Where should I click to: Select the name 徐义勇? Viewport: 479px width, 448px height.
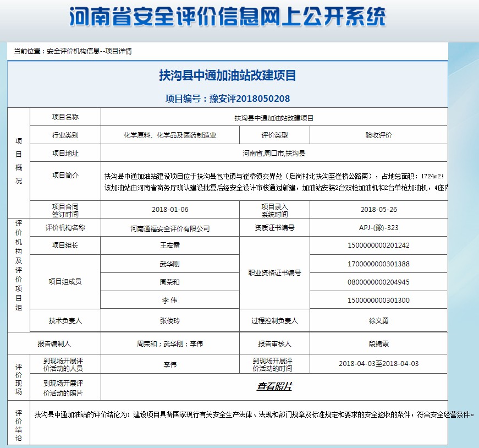click(x=379, y=320)
